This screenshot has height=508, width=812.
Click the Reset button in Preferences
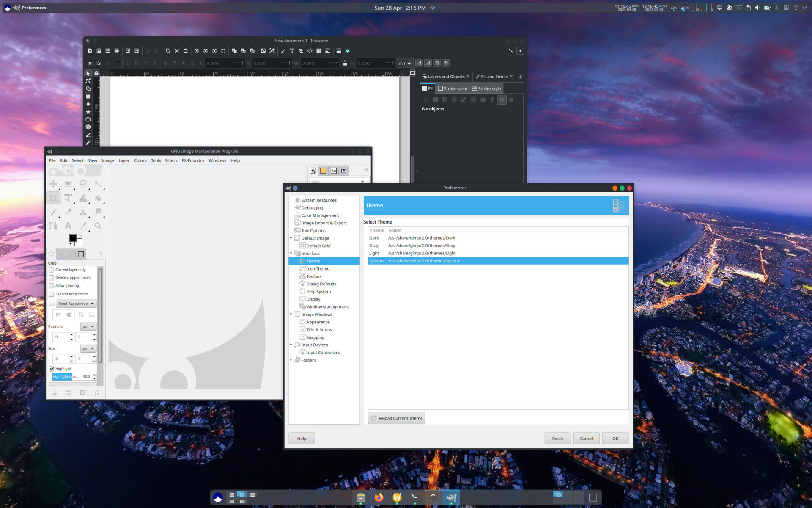pos(557,439)
